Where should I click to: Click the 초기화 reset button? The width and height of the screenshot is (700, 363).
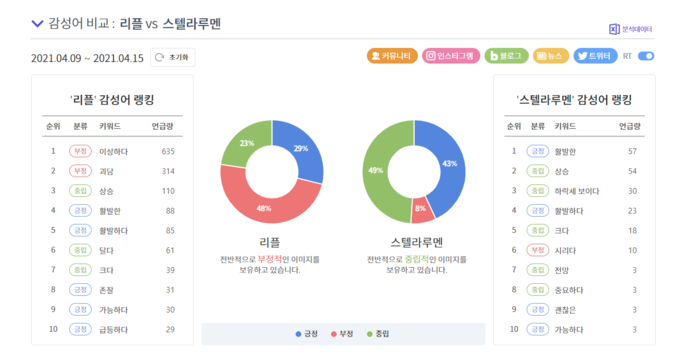tap(172, 57)
